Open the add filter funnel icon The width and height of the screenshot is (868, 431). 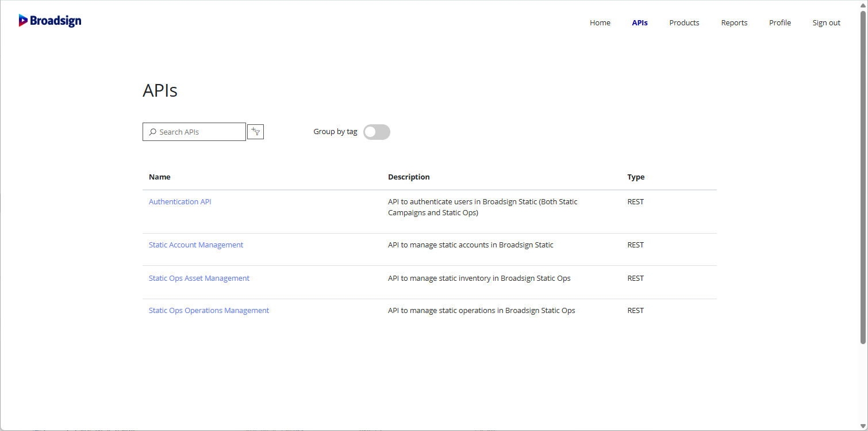(x=255, y=132)
